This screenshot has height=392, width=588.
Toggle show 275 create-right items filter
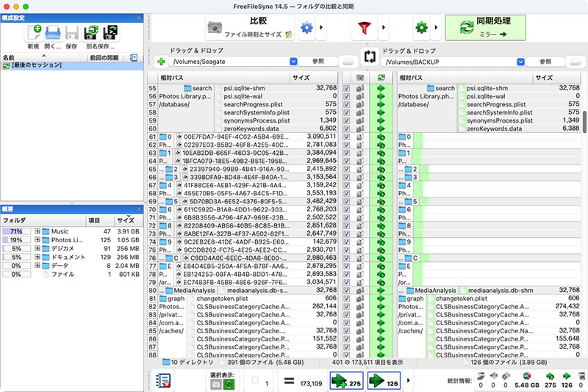click(345, 380)
